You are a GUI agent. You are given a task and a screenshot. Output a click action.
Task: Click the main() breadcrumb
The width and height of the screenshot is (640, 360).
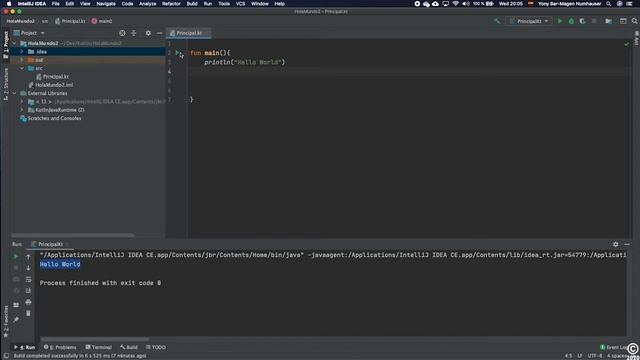pyautogui.click(x=102, y=21)
